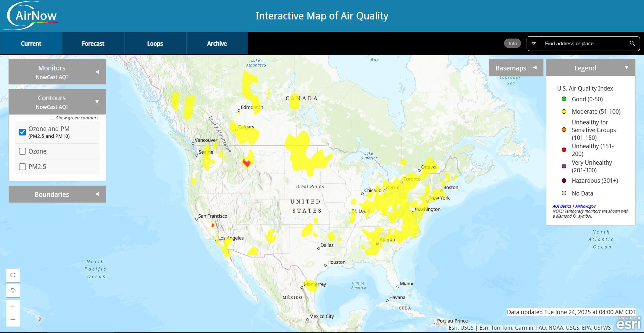
Task: Zoom out with the minus button
Action: pyautogui.click(x=13, y=320)
